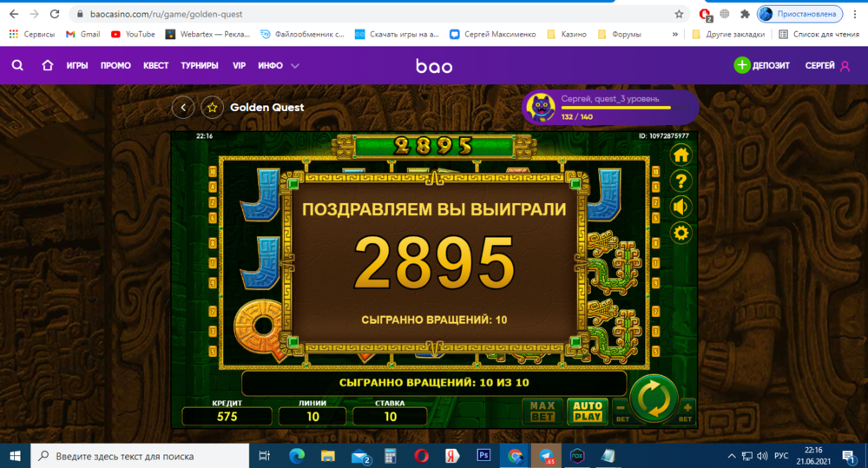Click the green ДЕПОЗИТ plus button
This screenshot has height=468, width=868.
(x=742, y=65)
